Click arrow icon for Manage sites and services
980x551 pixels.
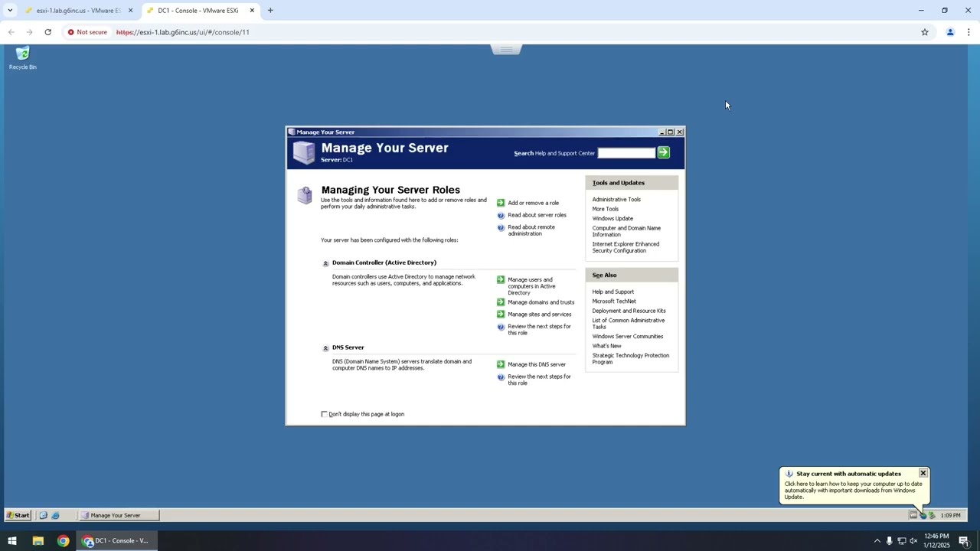(501, 315)
